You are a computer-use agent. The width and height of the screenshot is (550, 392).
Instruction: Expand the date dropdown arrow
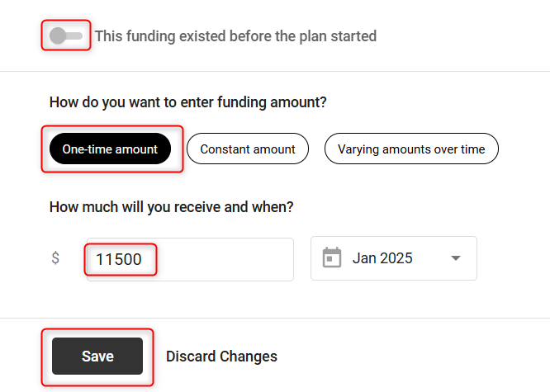coord(455,258)
